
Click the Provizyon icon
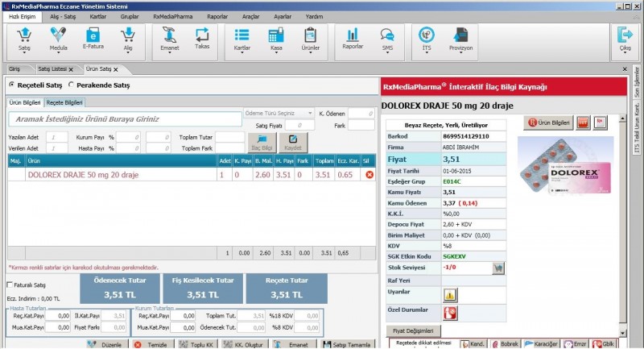point(460,37)
